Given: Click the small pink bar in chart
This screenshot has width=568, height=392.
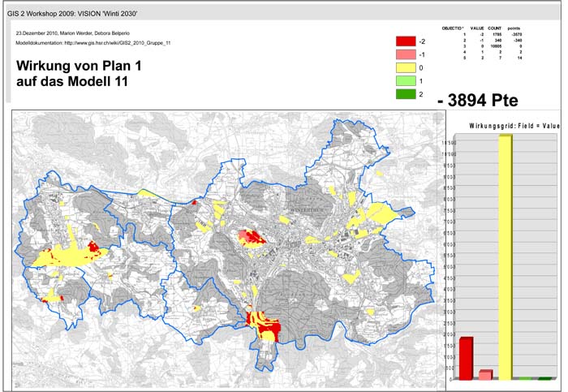Looking at the screenshot, I should pos(485,375).
